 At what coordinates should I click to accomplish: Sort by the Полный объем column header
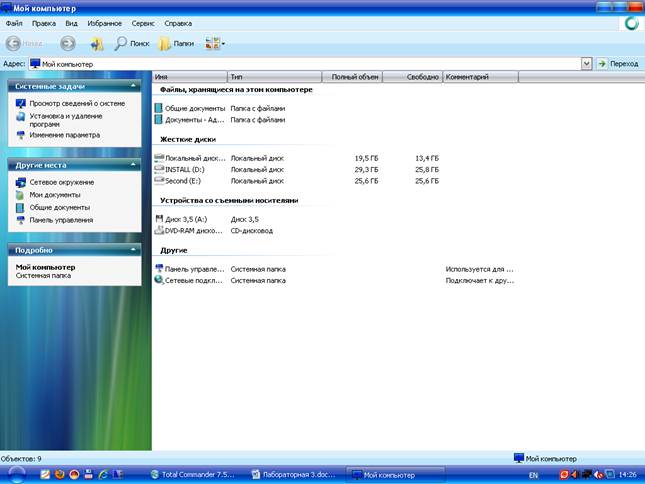coord(352,77)
